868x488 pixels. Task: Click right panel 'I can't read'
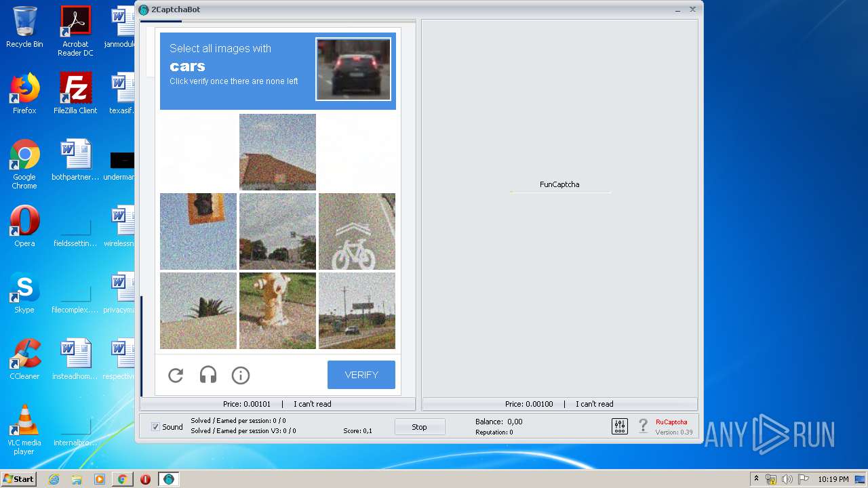coord(595,404)
